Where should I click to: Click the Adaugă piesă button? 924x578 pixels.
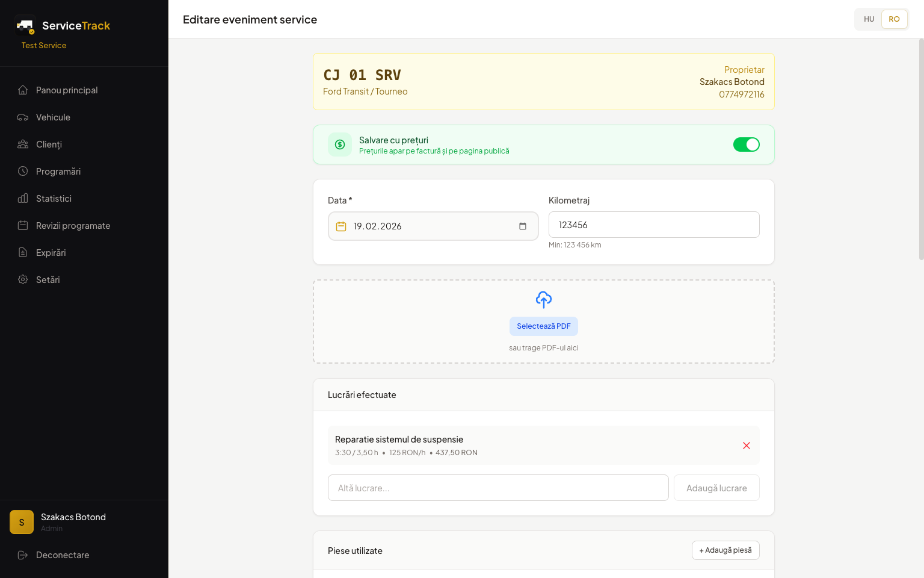coord(725,550)
